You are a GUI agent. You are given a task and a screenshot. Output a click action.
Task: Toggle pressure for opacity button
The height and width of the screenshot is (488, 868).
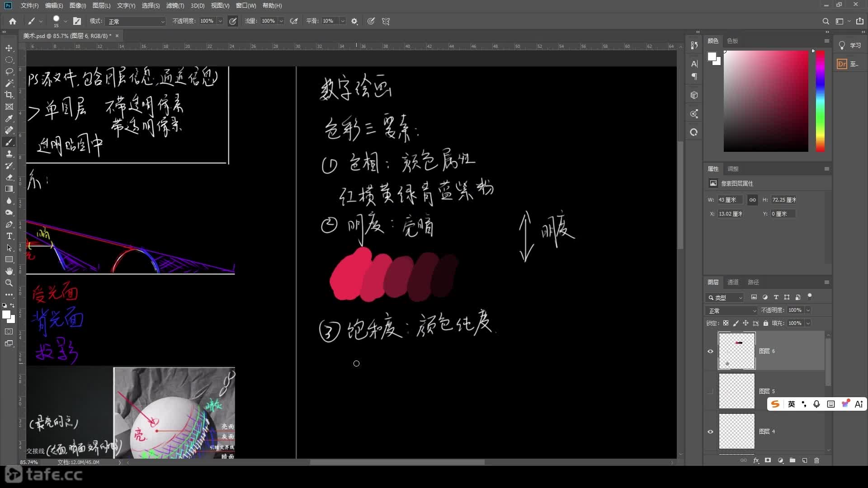click(x=233, y=21)
